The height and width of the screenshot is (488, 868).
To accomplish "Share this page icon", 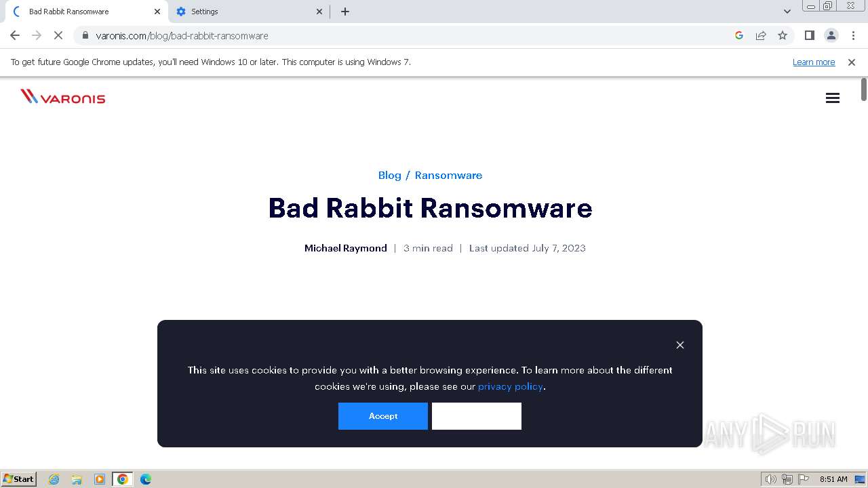I will [761, 35].
